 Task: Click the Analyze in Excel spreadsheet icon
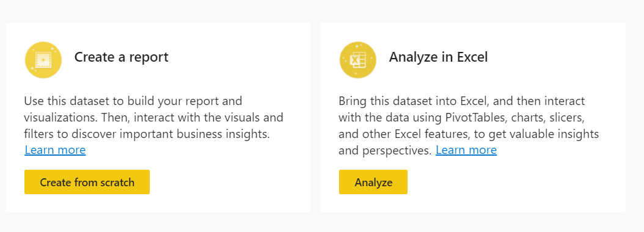[357, 60]
